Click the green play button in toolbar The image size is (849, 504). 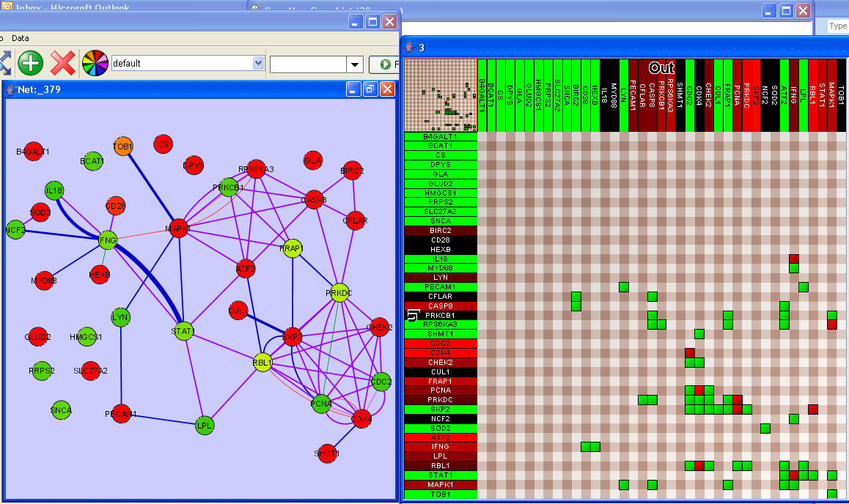pyautogui.click(x=385, y=64)
